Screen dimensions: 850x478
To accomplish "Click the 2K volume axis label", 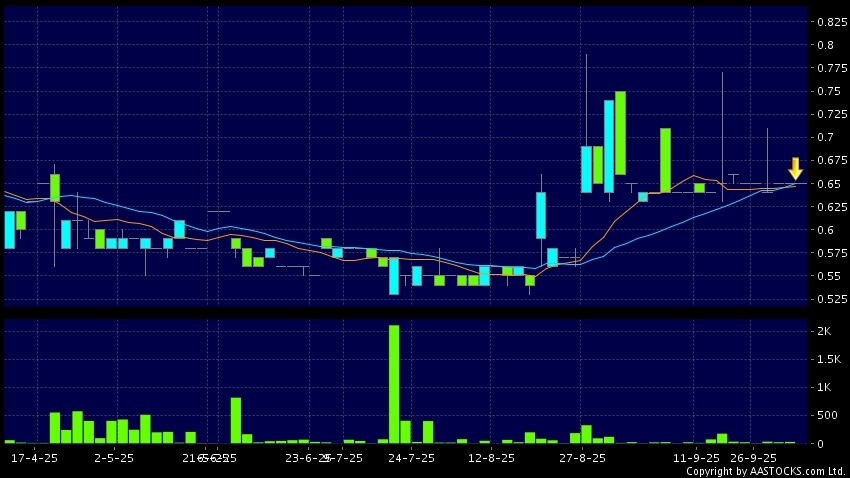I will pos(825,331).
